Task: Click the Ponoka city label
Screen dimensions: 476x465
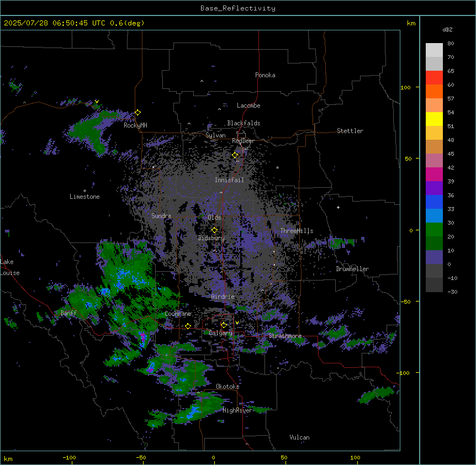Action: coord(265,75)
